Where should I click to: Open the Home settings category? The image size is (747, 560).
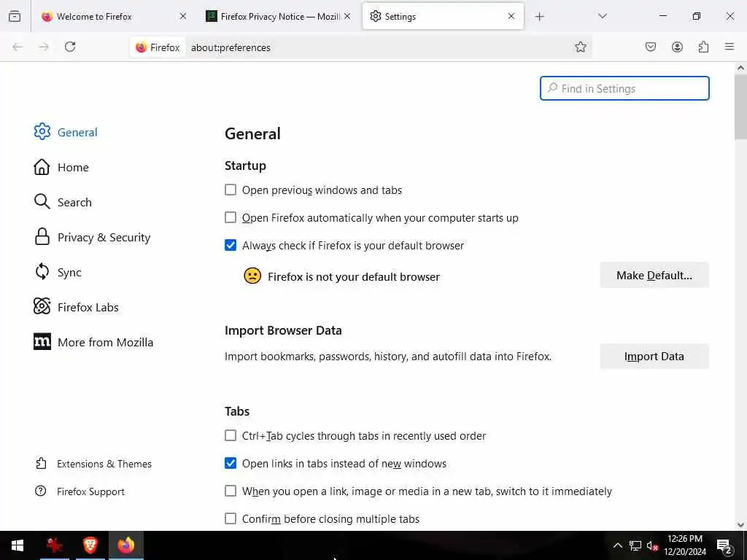tap(61, 167)
